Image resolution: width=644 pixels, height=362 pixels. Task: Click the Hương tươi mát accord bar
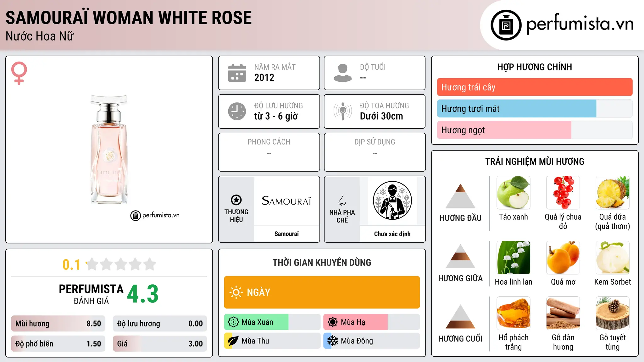pos(535,108)
